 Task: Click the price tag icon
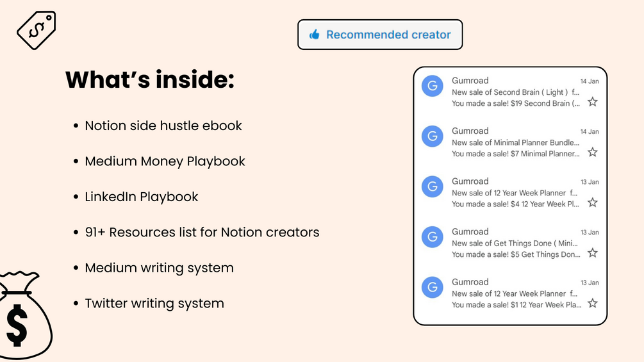36,29
